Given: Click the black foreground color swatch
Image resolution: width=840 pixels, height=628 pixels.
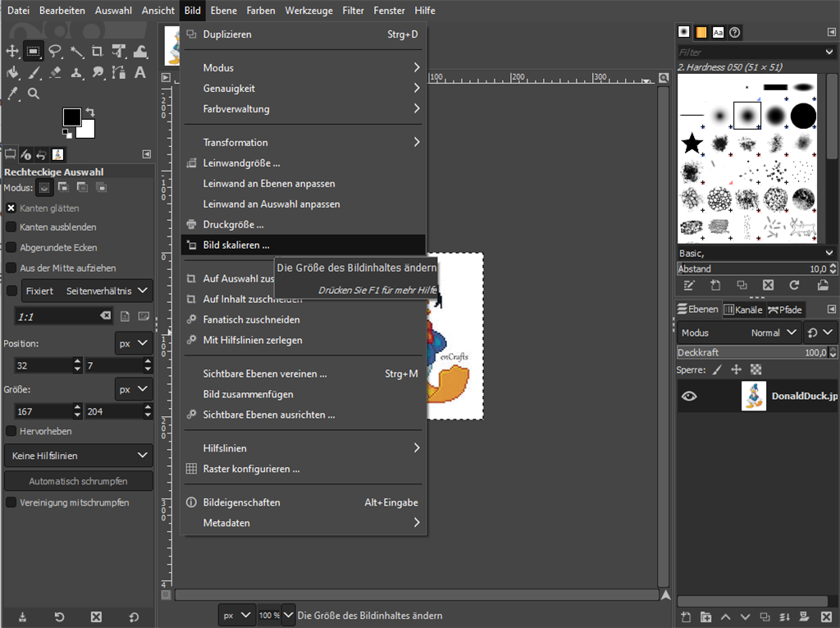Looking at the screenshot, I should (x=72, y=117).
